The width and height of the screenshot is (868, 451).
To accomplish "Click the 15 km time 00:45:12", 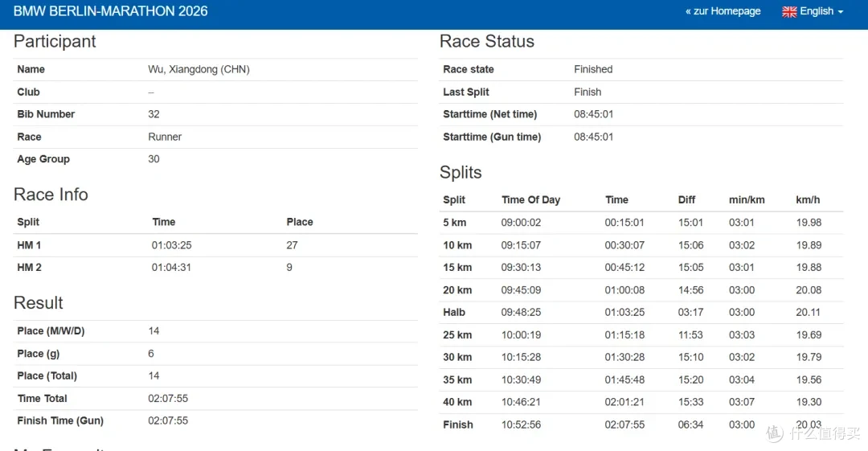I will [625, 267].
